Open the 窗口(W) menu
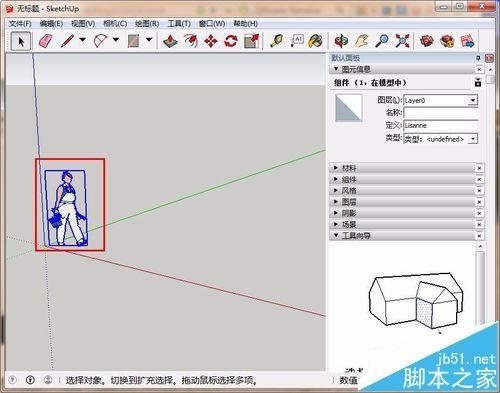 (212, 24)
